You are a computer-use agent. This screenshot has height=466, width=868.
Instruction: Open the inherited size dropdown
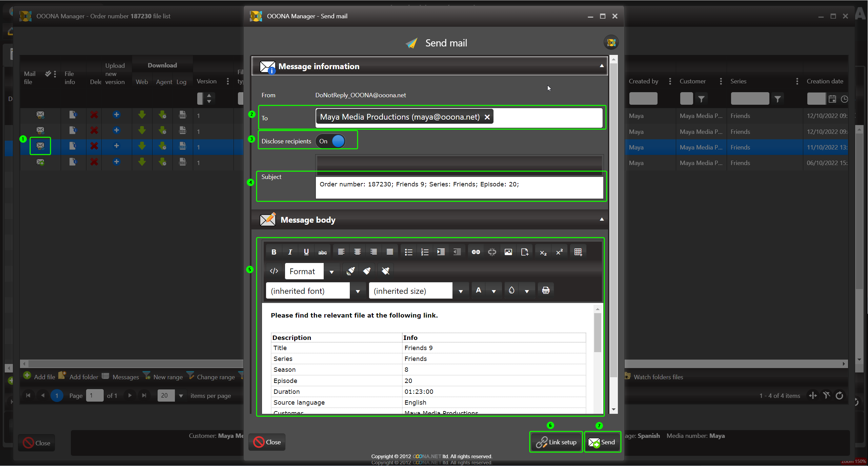(460, 291)
